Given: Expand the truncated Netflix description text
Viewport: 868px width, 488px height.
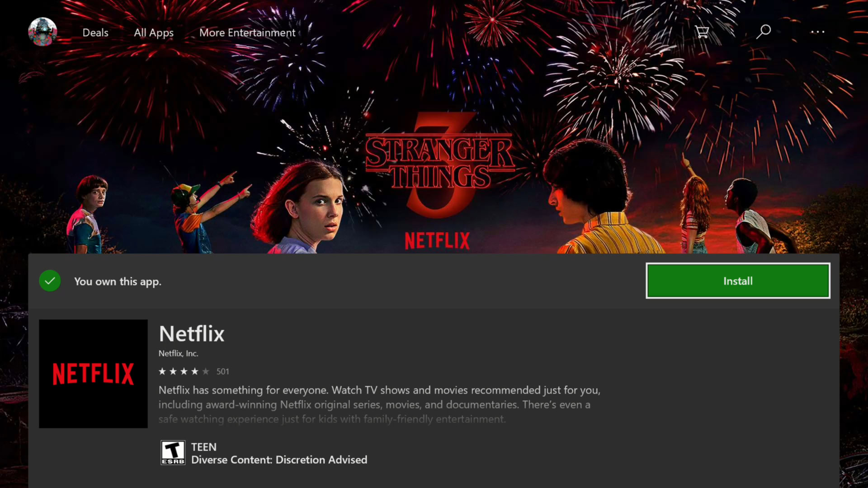Looking at the screenshot, I should pos(379,404).
